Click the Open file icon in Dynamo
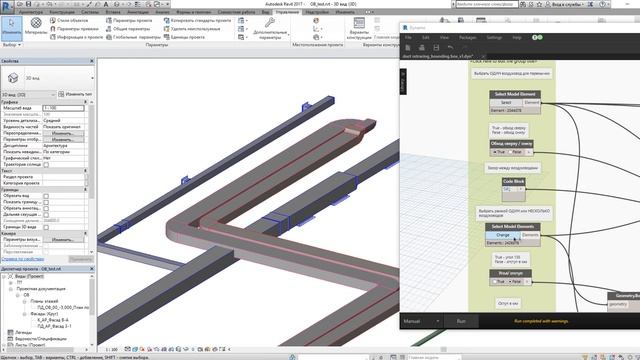This screenshot has height=360, width=640. coord(422,48)
